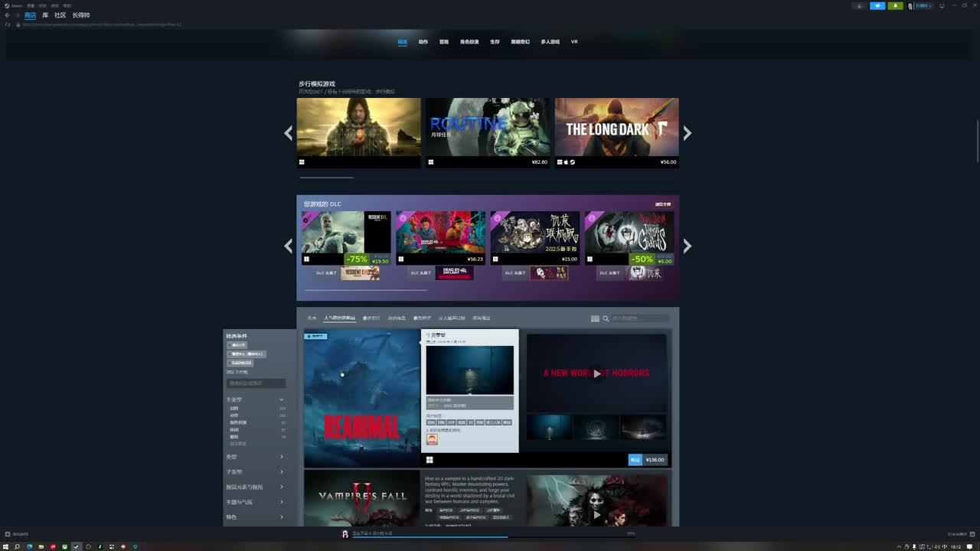Image resolution: width=980 pixels, height=551 pixels.
Task: Open the Dead by Daylight DLC priced ¥56.23
Action: [441, 238]
